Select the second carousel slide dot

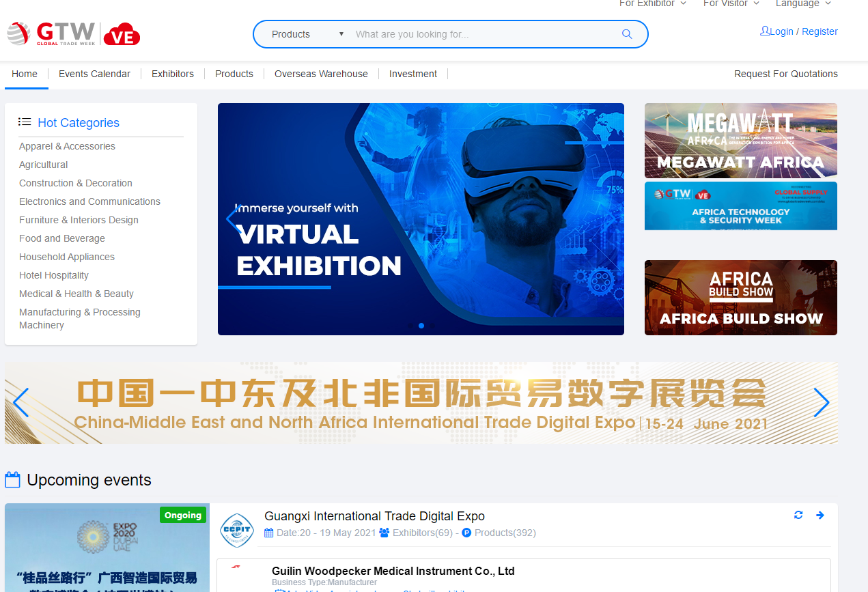pyautogui.click(x=421, y=326)
